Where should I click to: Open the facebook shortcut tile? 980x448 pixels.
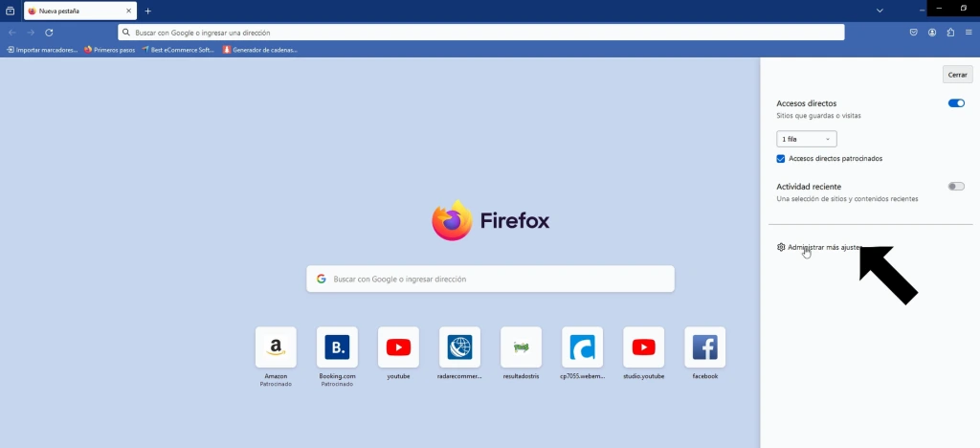point(704,347)
